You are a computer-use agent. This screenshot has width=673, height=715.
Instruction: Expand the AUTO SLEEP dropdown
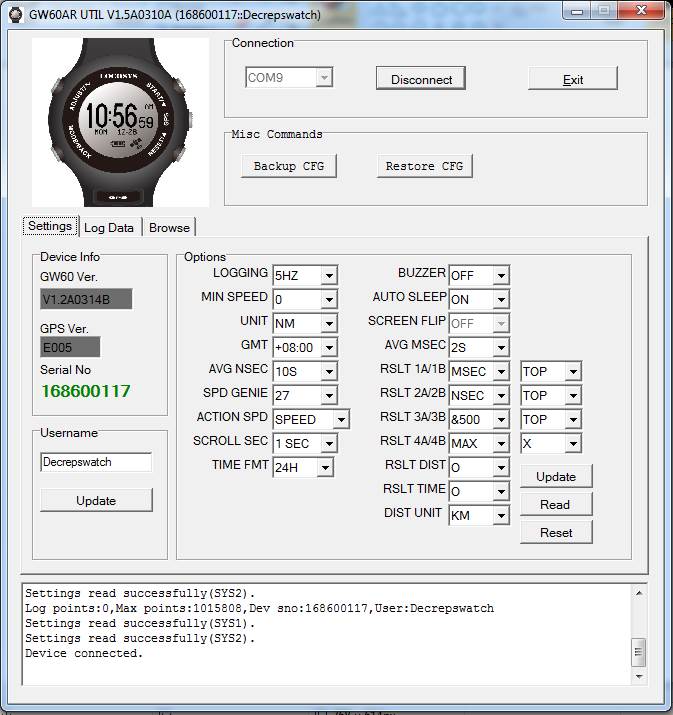tap(501, 300)
